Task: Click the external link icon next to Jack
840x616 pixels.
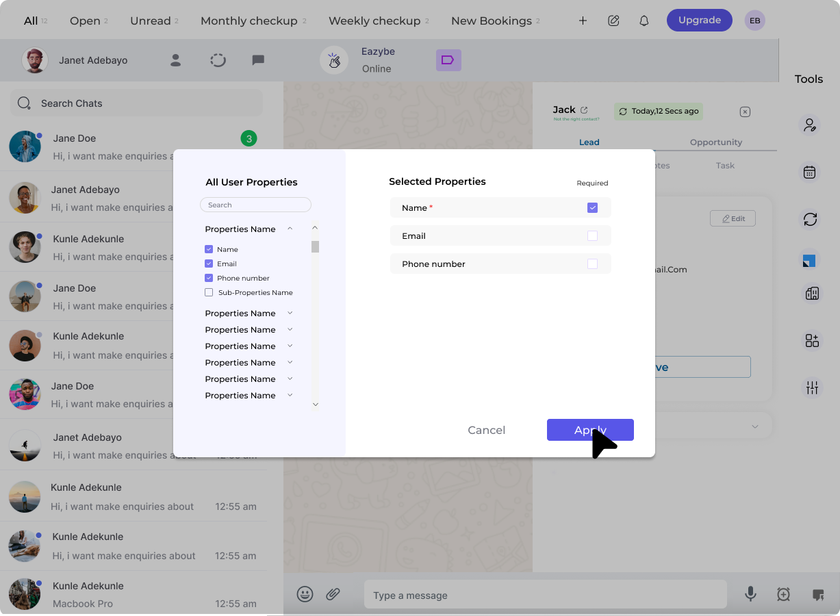Action: click(584, 110)
